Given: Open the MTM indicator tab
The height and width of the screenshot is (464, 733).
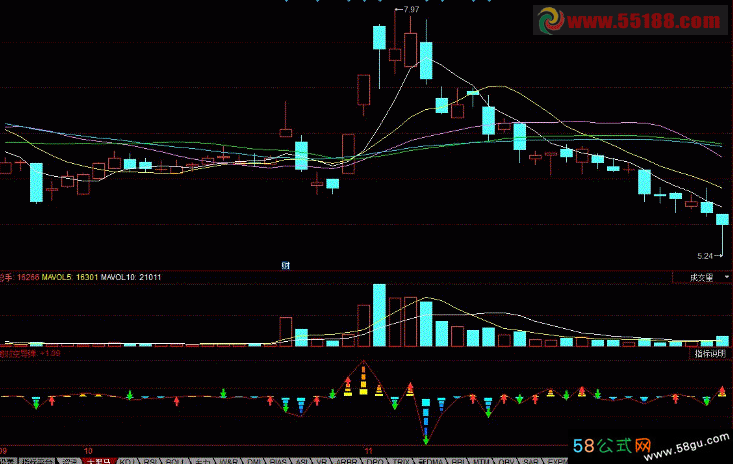Looking at the screenshot, I should click(481, 461).
